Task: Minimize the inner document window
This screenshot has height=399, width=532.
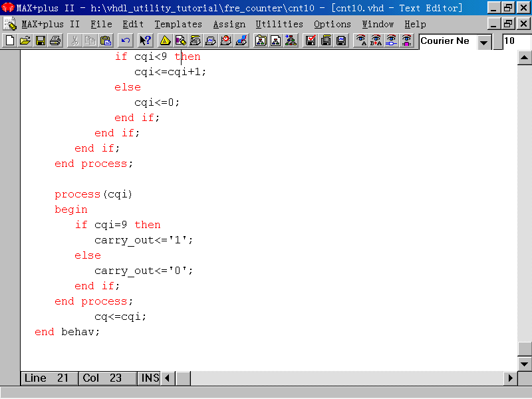Action: pyautogui.click(x=493, y=24)
